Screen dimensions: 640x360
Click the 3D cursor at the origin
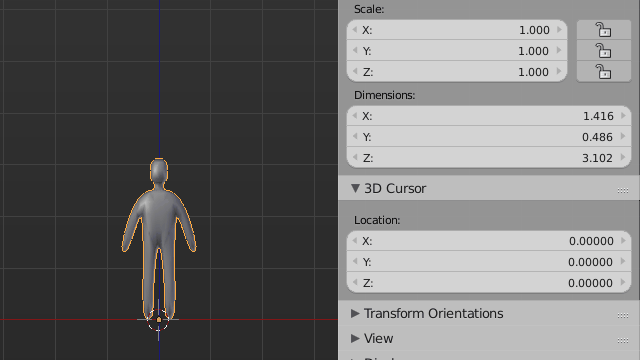tap(158, 320)
